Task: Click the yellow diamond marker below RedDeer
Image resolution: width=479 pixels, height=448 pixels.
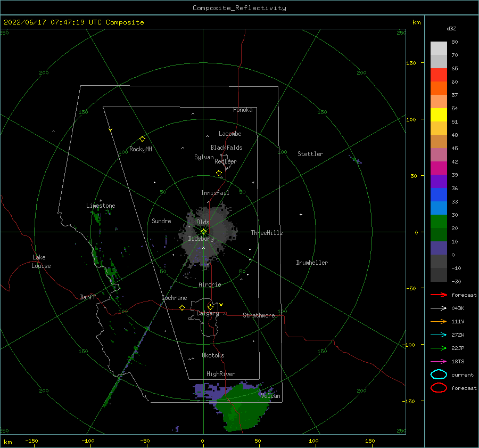Action: 219,173
